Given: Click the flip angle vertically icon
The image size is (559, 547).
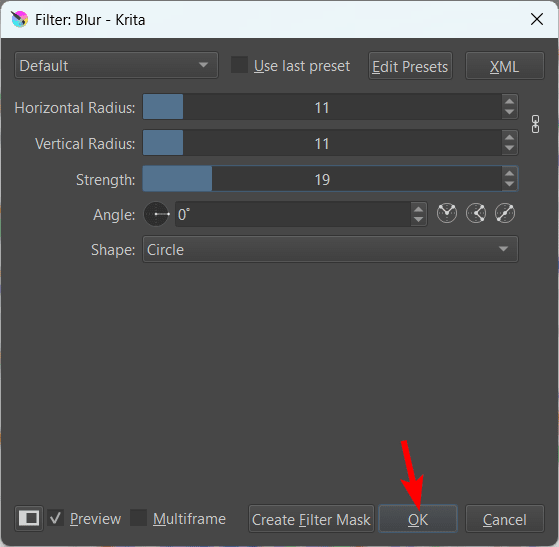Looking at the screenshot, I should [x=476, y=213].
